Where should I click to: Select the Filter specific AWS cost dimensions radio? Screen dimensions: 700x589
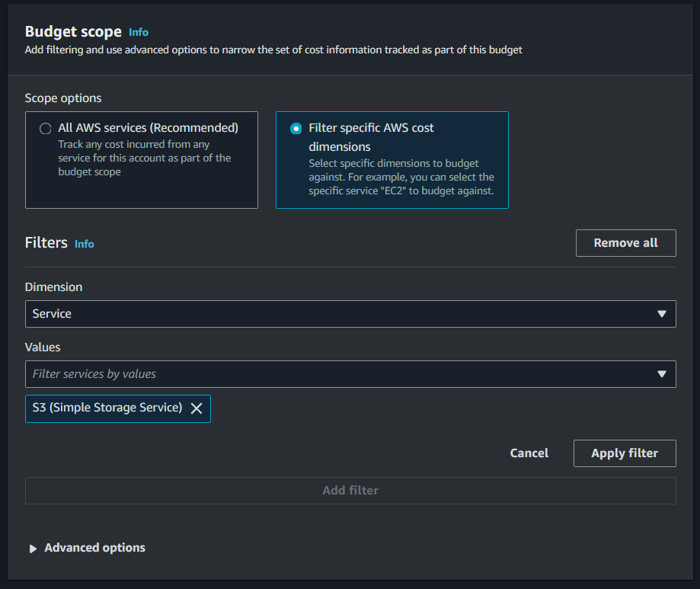click(x=296, y=129)
